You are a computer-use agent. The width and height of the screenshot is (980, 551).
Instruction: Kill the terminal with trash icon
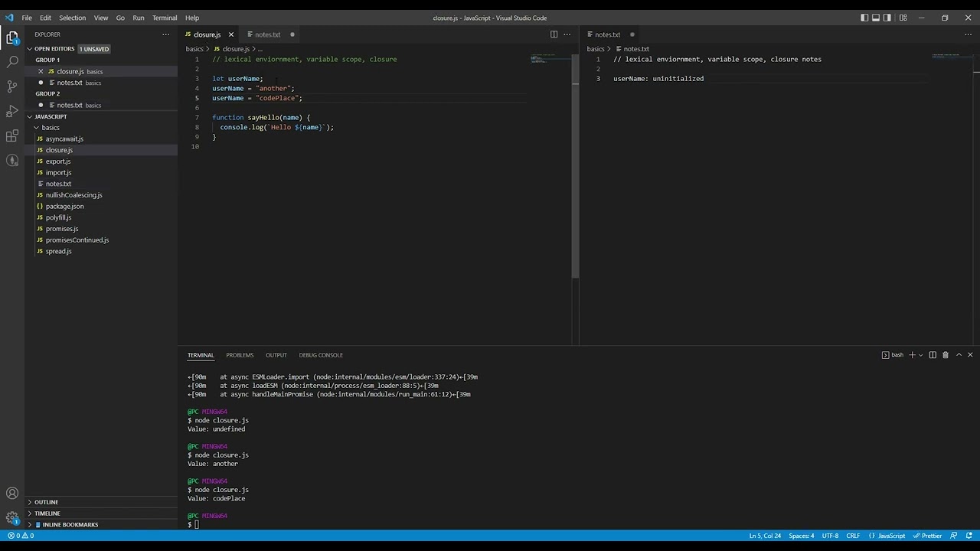point(946,355)
